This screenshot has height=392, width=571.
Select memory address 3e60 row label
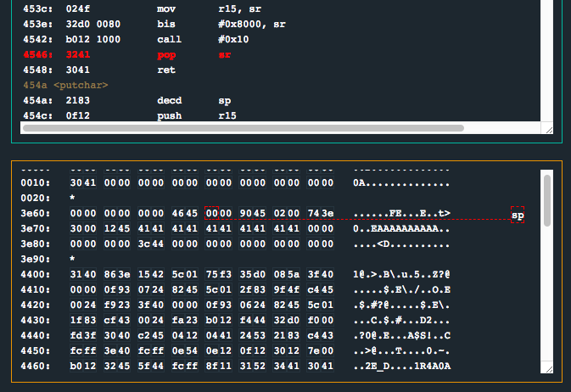pos(35,213)
